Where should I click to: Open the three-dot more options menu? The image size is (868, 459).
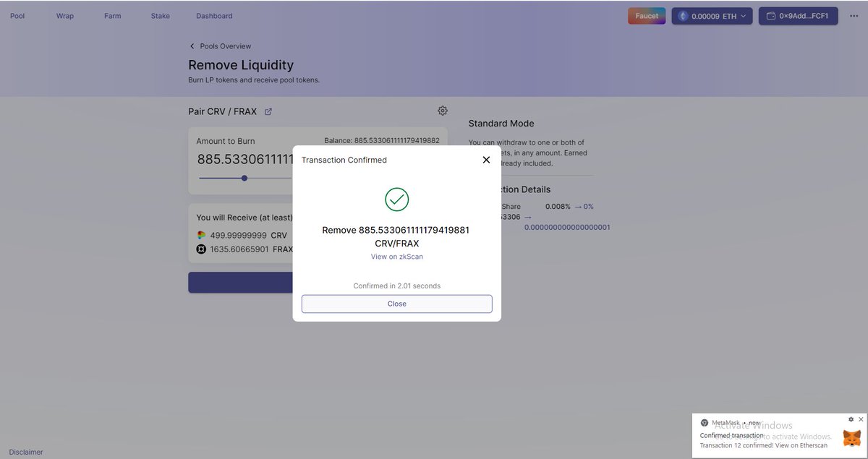click(854, 16)
